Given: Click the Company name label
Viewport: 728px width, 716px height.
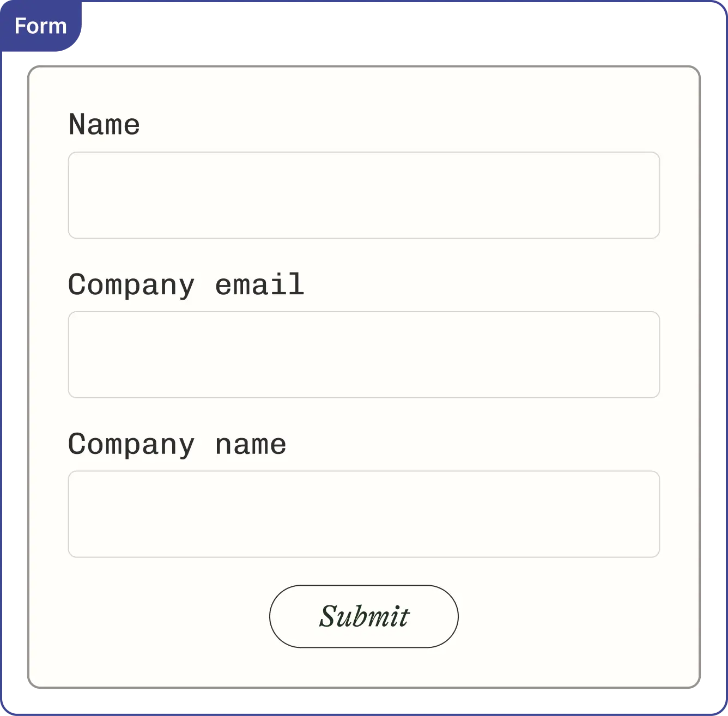Looking at the screenshot, I should point(177,445).
